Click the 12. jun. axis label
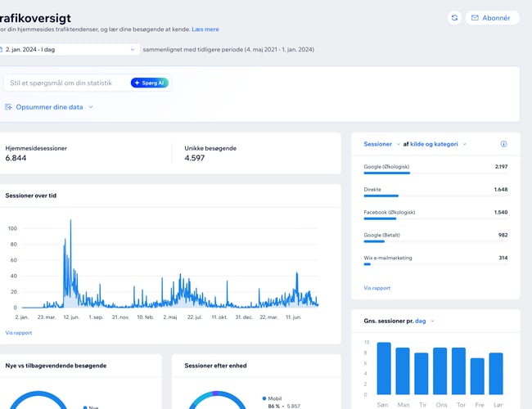This screenshot has height=409, width=532. click(71, 317)
